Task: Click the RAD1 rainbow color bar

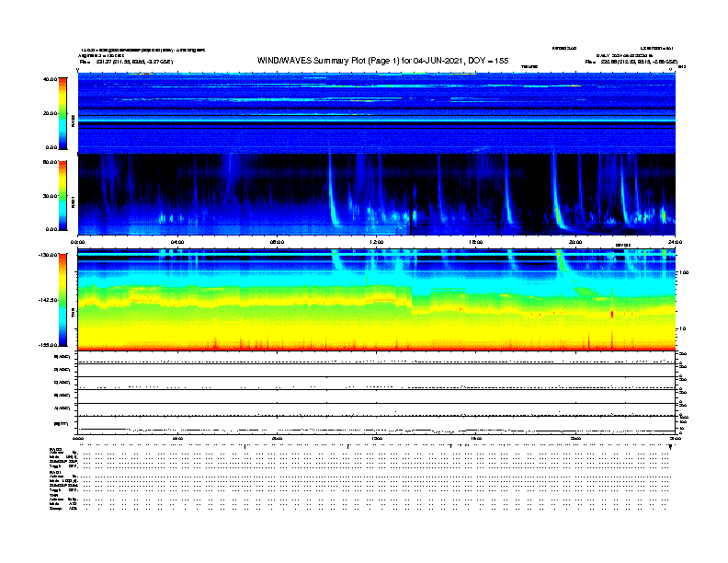Action: (63, 195)
